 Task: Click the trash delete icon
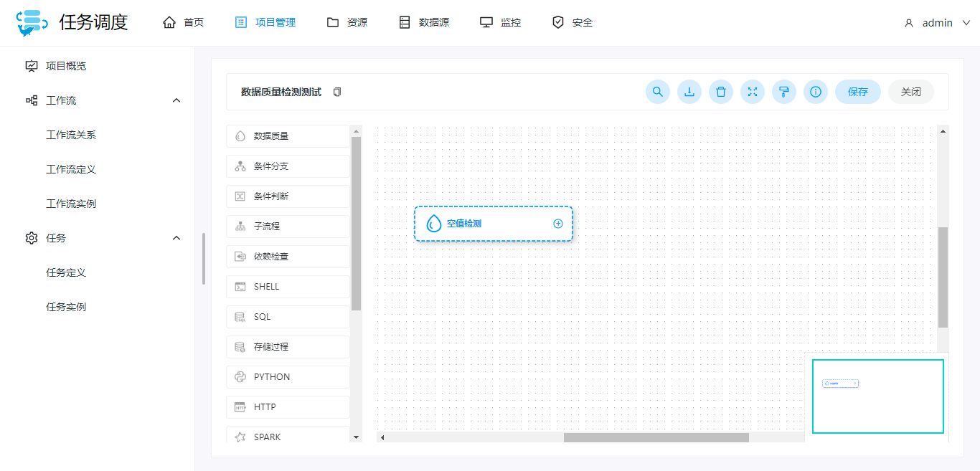[721, 92]
